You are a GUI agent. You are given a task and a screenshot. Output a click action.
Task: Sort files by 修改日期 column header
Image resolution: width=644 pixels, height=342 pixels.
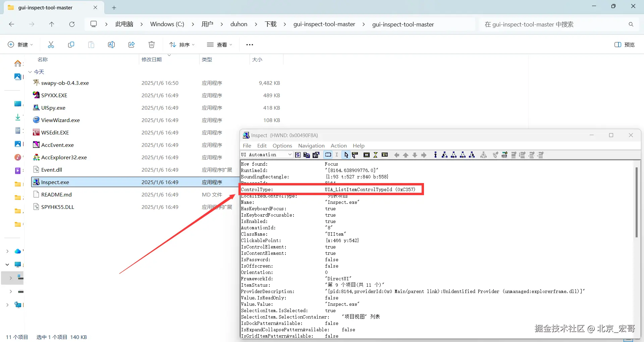click(152, 59)
